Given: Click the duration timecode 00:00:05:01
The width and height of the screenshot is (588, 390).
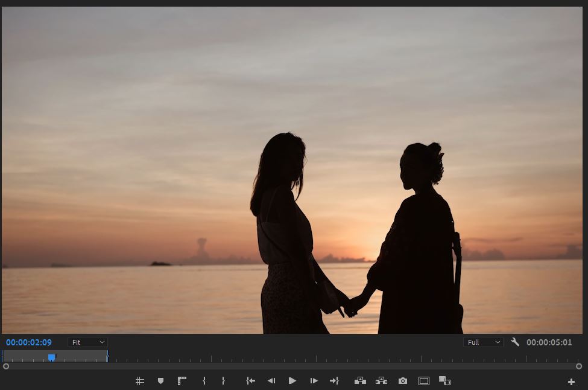Looking at the screenshot, I should (549, 342).
